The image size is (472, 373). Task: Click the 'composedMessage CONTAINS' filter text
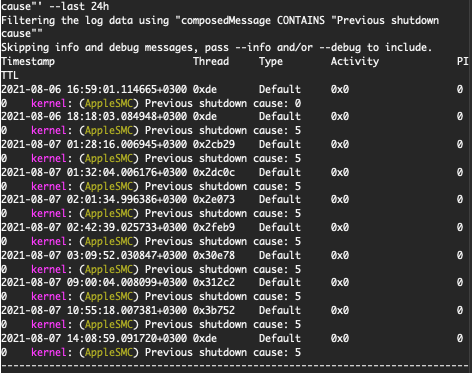click(253, 20)
